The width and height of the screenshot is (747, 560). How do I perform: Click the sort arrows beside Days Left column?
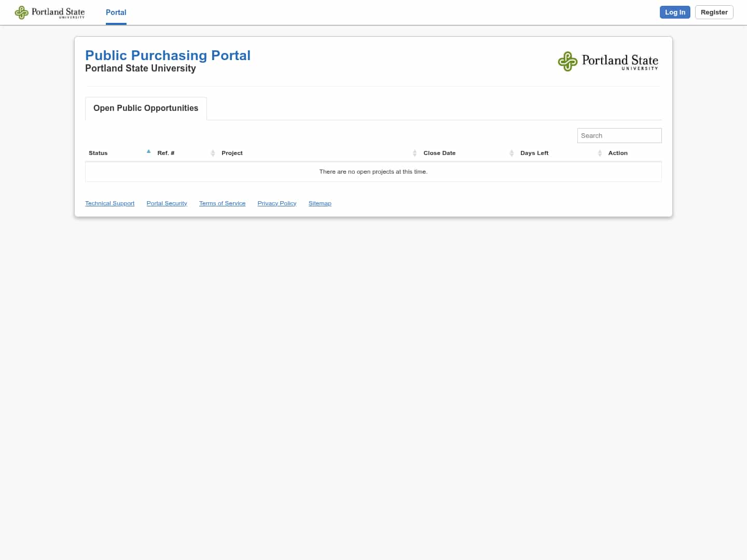coord(600,153)
